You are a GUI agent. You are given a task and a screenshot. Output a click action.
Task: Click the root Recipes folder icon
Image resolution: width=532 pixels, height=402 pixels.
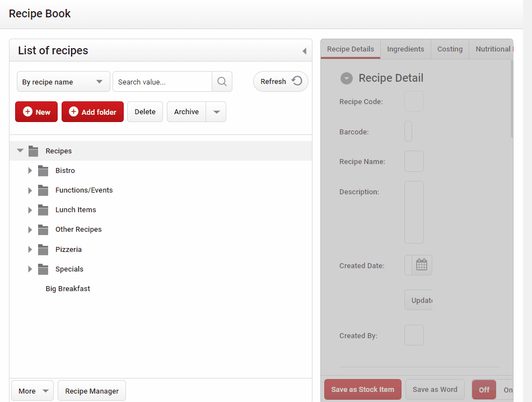click(33, 151)
